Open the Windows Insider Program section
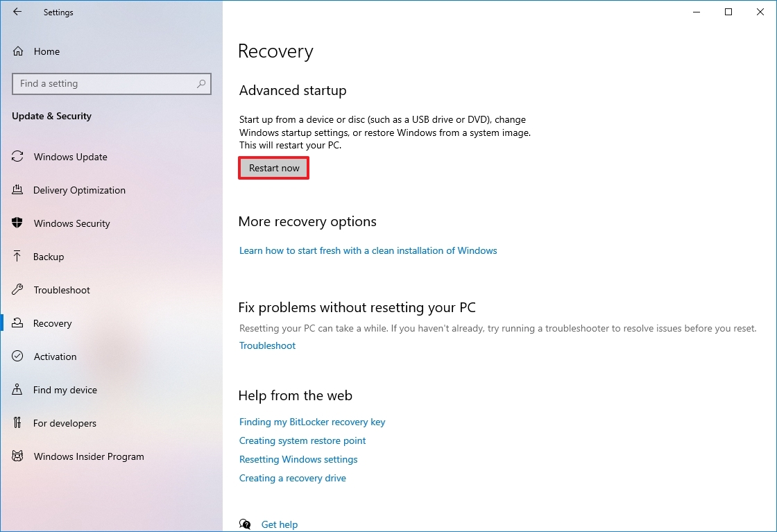This screenshot has height=532, width=777. (88, 456)
